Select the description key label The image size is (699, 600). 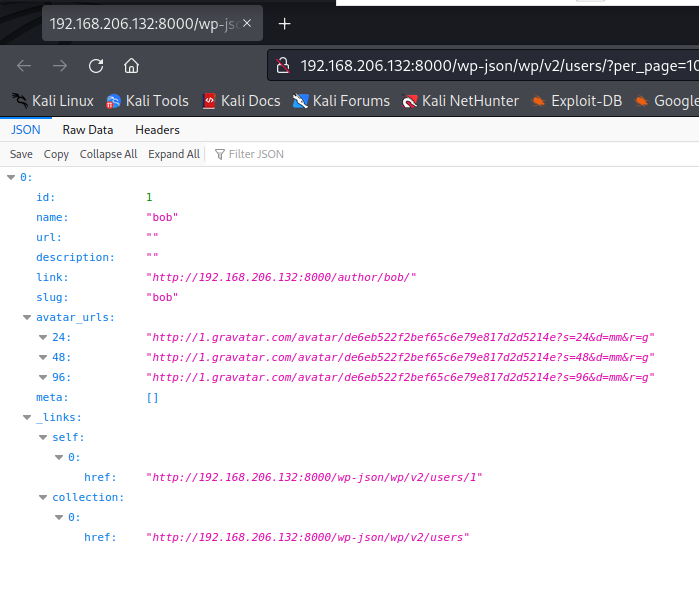[75, 257]
